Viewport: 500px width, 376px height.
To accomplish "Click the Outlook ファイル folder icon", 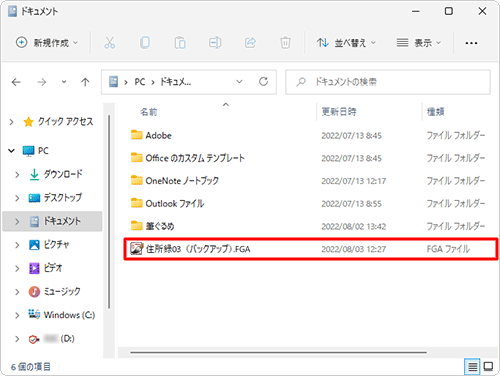I will coord(136,203).
